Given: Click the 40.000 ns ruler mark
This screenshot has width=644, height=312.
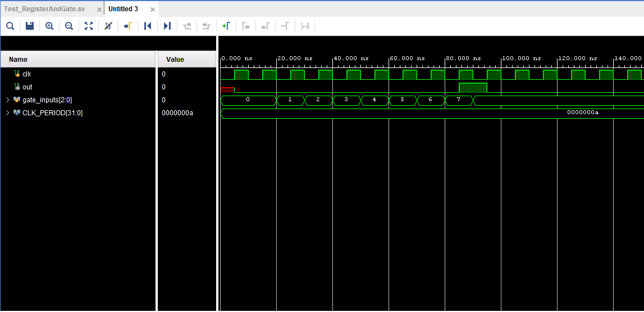Looking at the screenshot, I should pyautogui.click(x=351, y=58).
